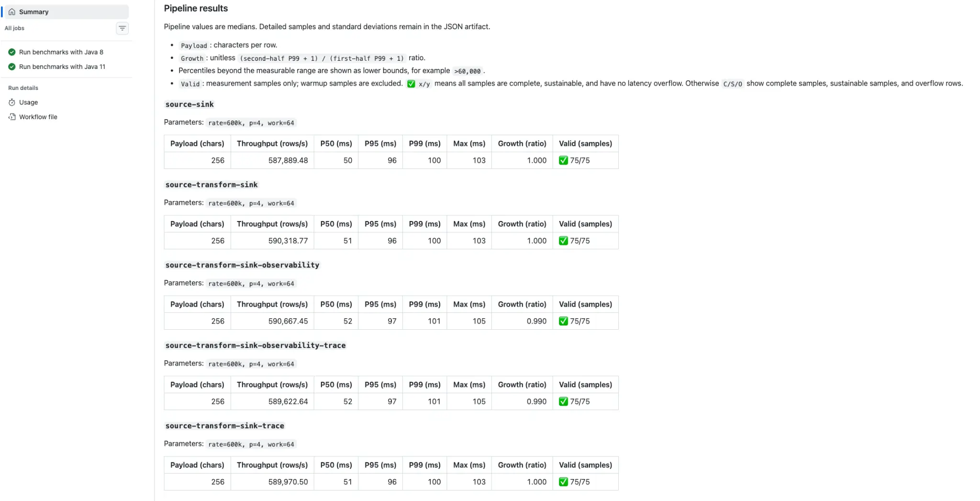The image size is (980, 501).
Task: Open Run benchmarks with Java 11 job
Action: pyautogui.click(x=62, y=67)
